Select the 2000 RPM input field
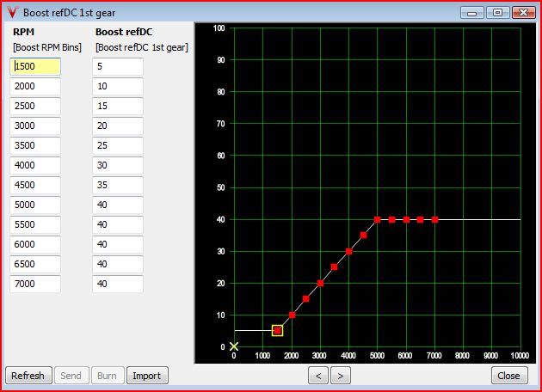Viewport: 542px width, 392px height. tap(35, 86)
